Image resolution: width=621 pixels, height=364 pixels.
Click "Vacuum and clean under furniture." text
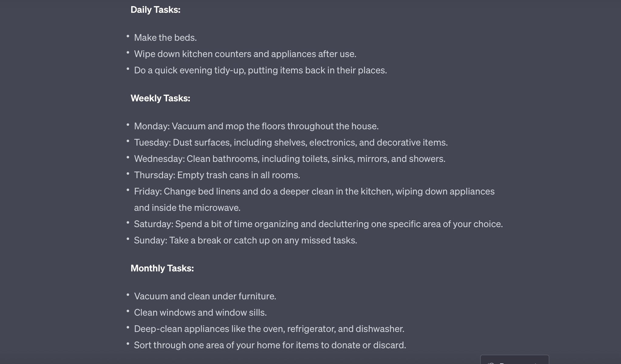pyautogui.click(x=205, y=296)
